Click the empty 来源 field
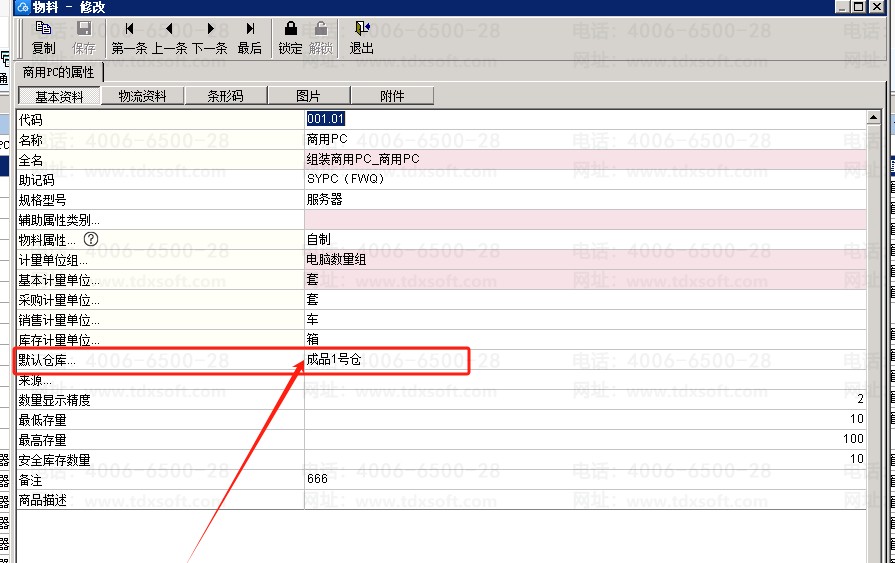 (x=585, y=381)
